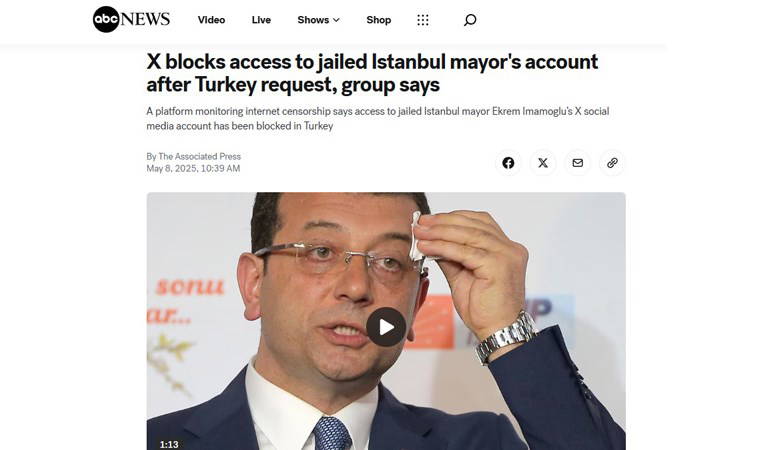760x450 pixels.
Task: Click the chevron next to Shows
Action: pos(336,20)
